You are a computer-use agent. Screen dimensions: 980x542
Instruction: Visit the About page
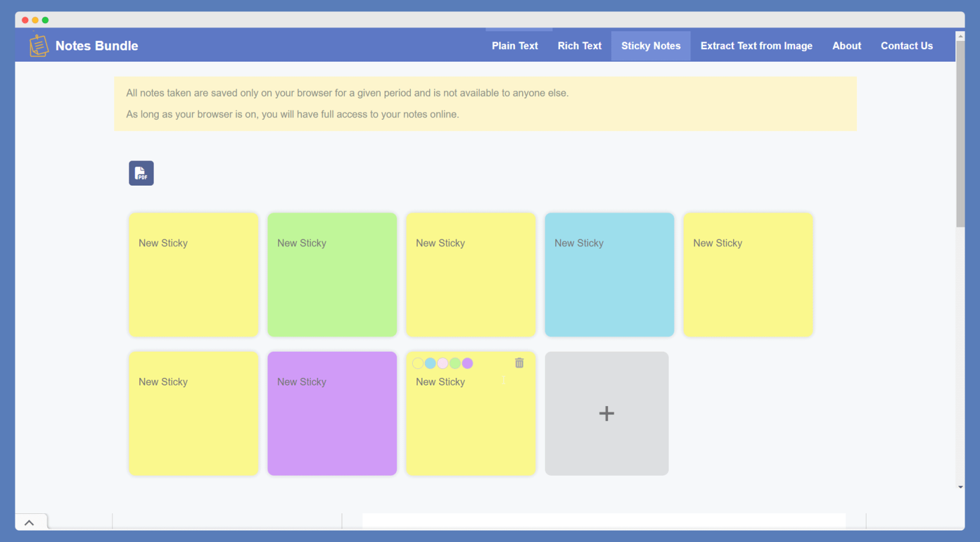click(847, 45)
